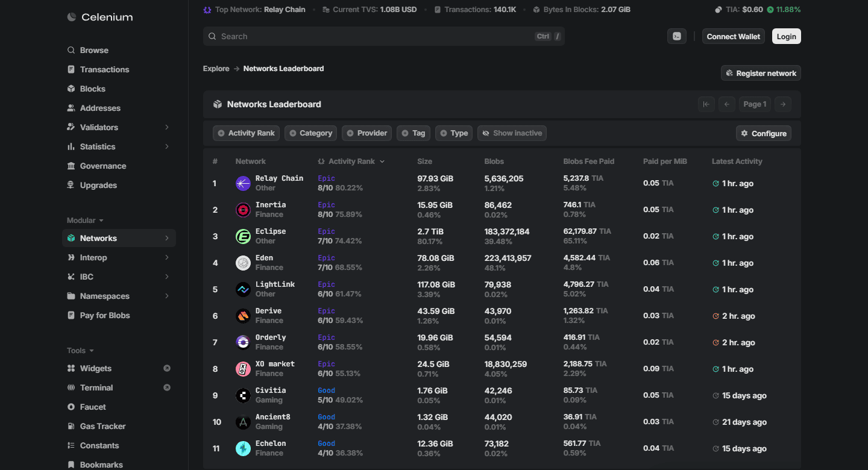Viewport: 868px width, 470px height.
Task: Focus the Search input field
Action: (x=384, y=36)
